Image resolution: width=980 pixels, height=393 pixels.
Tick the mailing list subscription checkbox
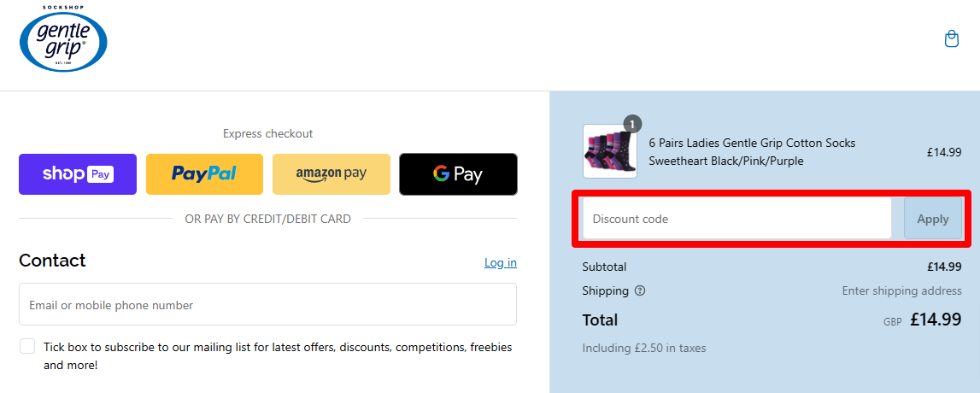coord(27,346)
